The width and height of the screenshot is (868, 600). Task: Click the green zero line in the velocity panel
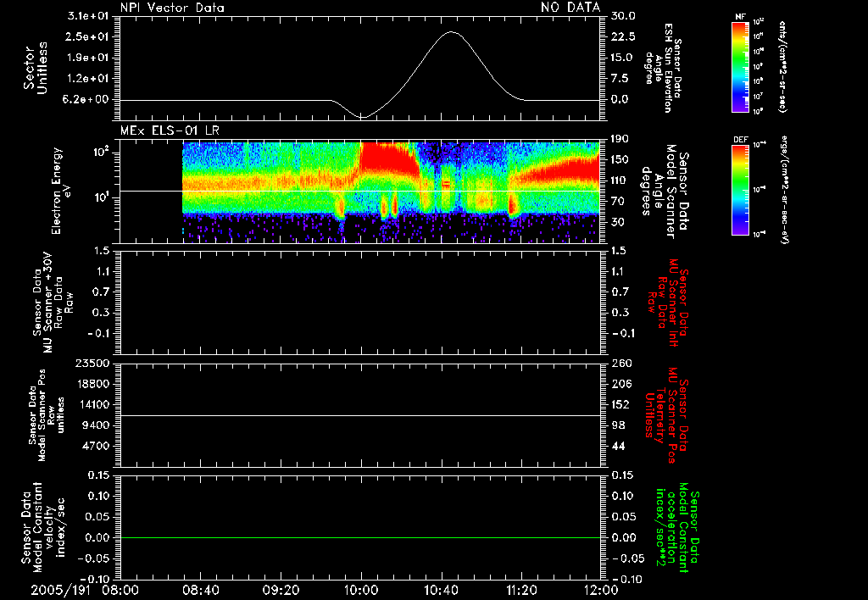click(x=360, y=537)
